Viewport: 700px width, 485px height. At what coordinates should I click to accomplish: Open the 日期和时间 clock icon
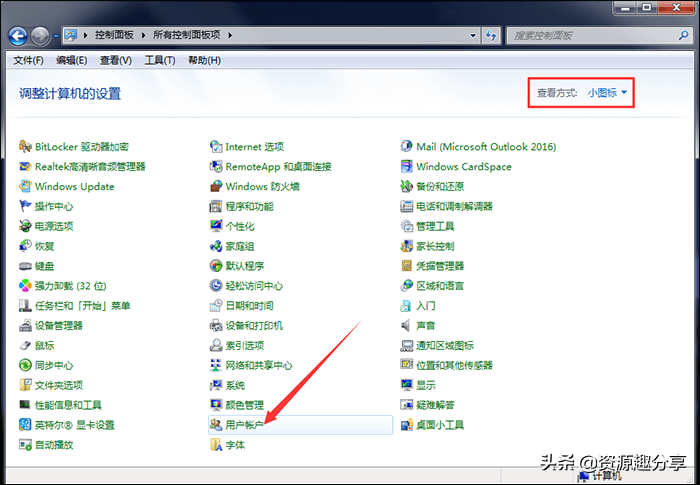pos(216,306)
